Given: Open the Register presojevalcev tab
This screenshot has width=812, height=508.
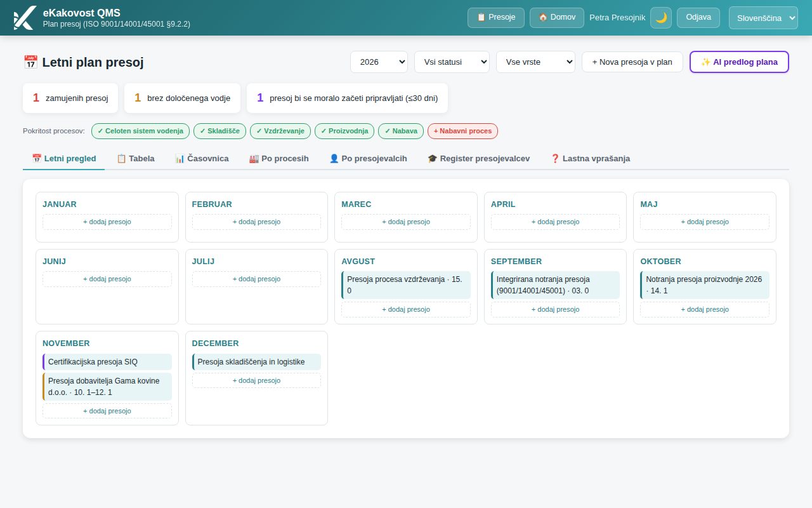Looking at the screenshot, I should coord(479,159).
